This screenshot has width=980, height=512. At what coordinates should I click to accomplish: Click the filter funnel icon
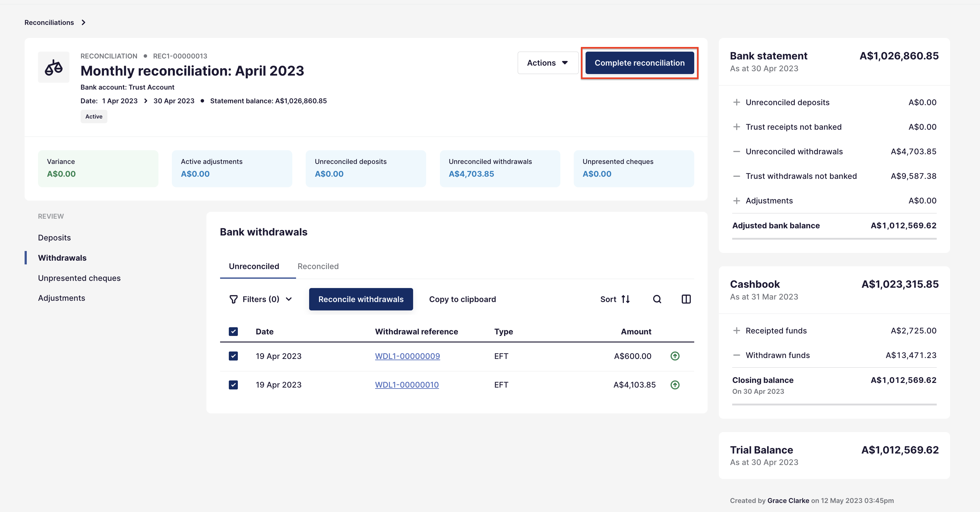(233, 300)
